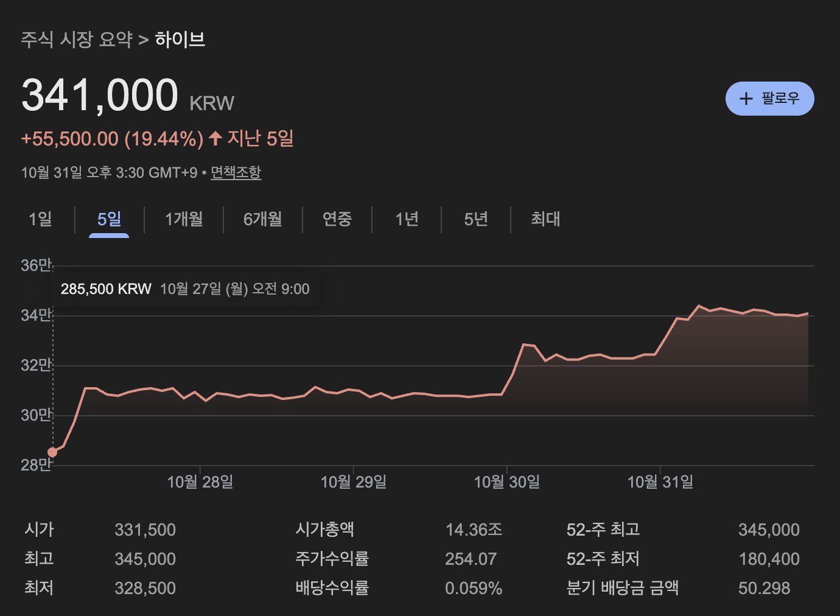Viewport: 840px width, 616px height.
Task: Switch to the 6개월 range tab
Action: pos(263,219)
